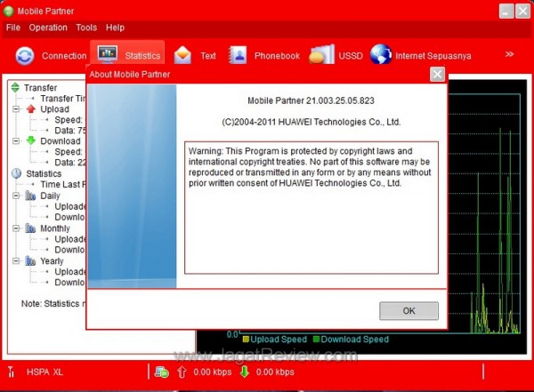Open the Tools menu
The height and width of the screenshot is (392, 534).
pyautogui.click(x=86, y=28)
